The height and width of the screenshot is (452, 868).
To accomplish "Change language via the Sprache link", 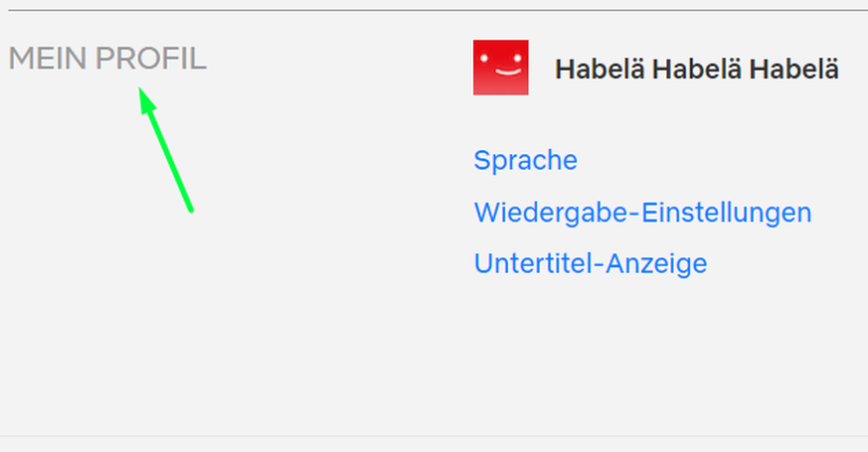I will click(525, 160).
